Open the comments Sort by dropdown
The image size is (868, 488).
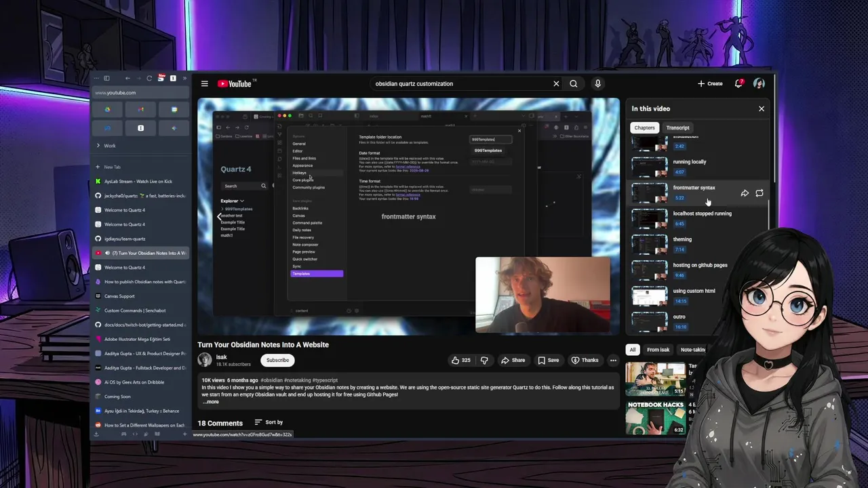(x=269, y=422)
